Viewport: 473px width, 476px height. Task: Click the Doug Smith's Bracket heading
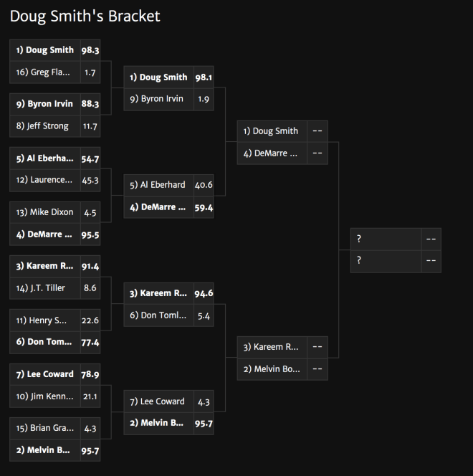pos(85,16)
